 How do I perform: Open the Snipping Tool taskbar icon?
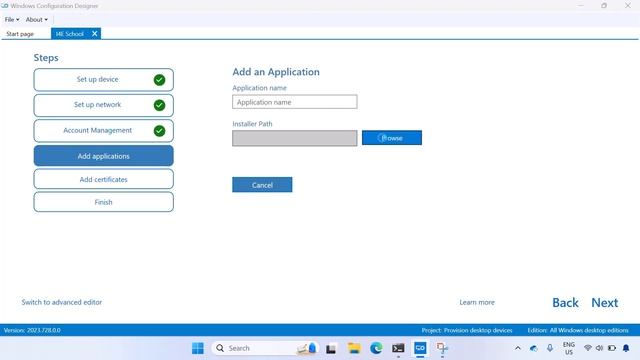(442, 348)
